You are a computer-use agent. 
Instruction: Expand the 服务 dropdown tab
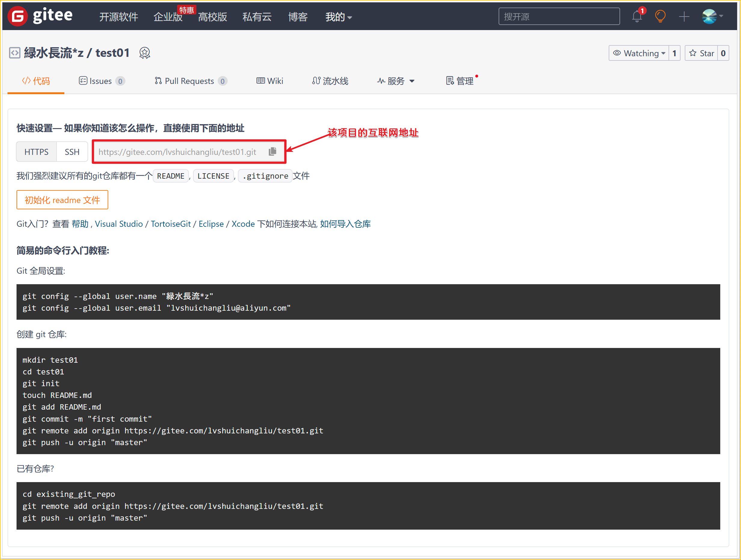396,81
